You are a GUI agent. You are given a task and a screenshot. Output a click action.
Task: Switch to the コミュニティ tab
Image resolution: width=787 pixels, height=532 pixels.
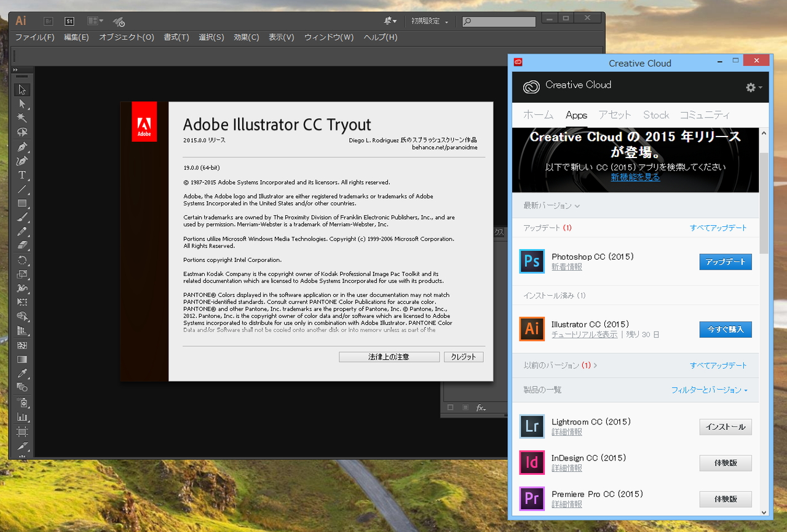(705, 115)
